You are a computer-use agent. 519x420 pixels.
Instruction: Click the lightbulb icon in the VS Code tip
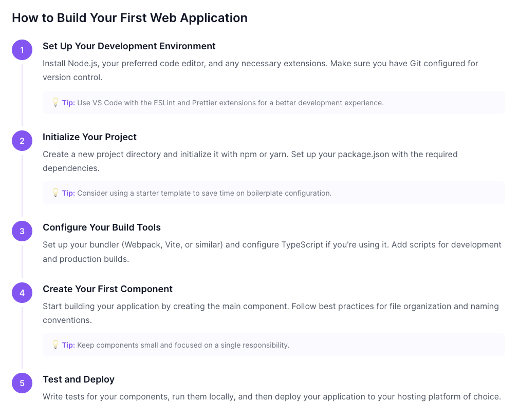(55, 102)
